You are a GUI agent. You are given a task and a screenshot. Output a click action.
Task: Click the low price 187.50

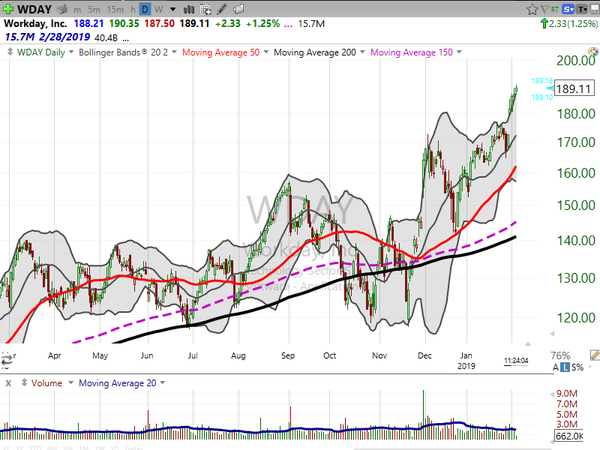pyautogui.click(x=159, y=24)
